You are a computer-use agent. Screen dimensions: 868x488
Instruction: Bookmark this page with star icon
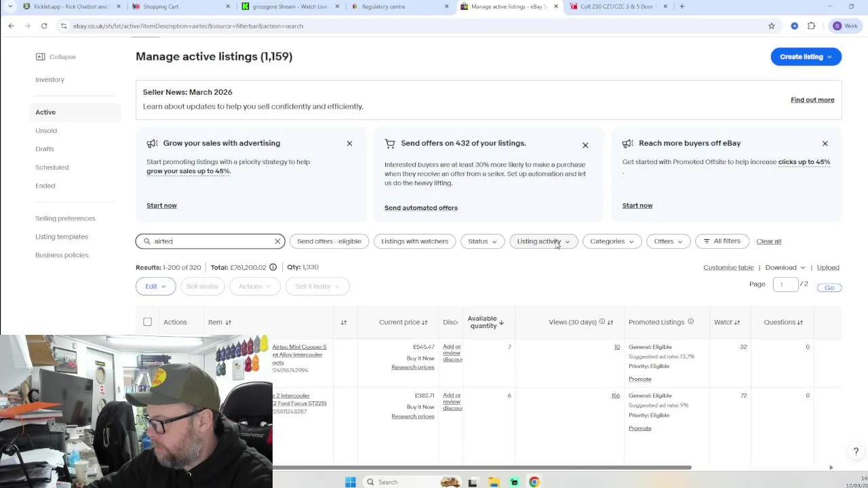tap(772, 26)
